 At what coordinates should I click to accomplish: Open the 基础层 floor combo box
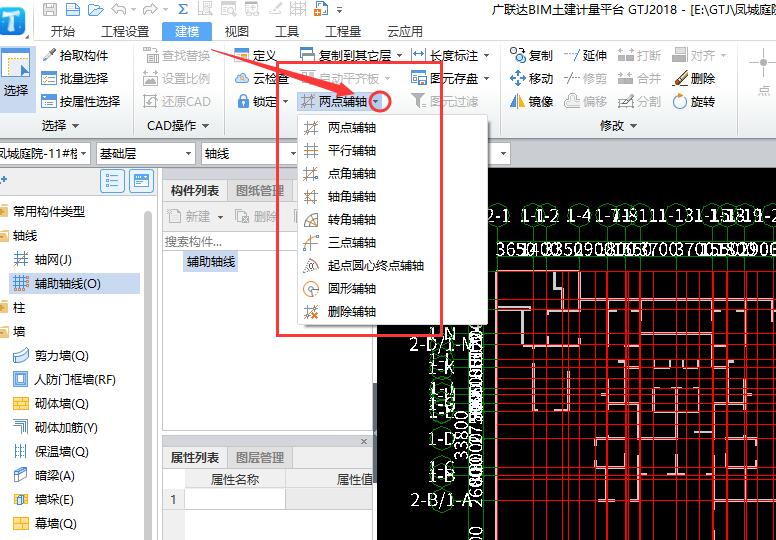coord(146,154)
